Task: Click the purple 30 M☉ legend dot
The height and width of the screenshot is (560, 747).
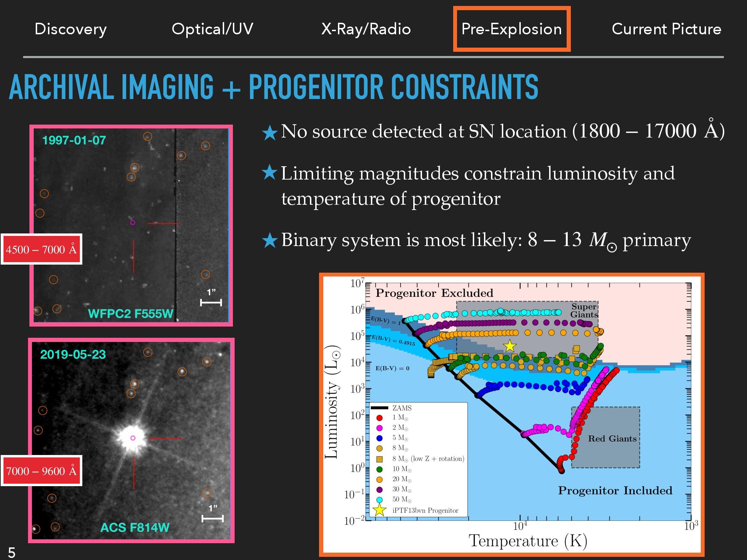Action: (379, 490)
